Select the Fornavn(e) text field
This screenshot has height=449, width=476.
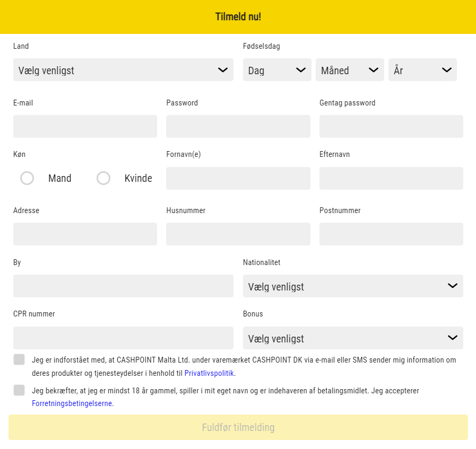point(238,179)
